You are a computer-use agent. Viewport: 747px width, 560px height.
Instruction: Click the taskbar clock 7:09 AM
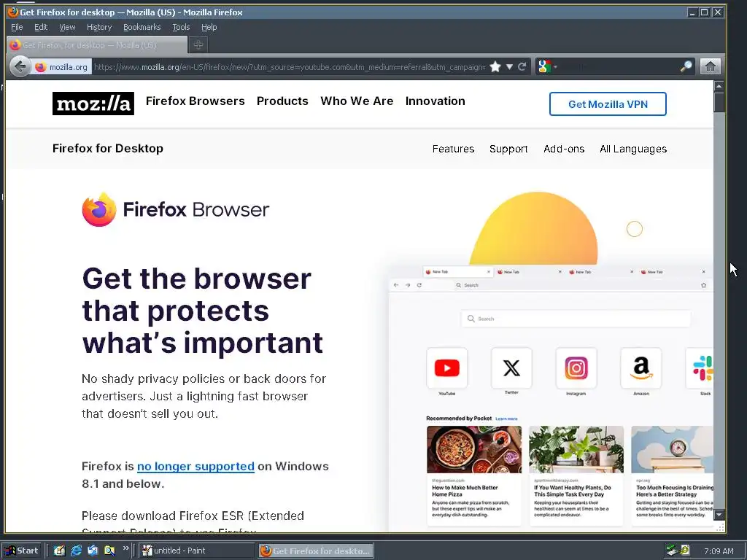click(x=719, y=551)
